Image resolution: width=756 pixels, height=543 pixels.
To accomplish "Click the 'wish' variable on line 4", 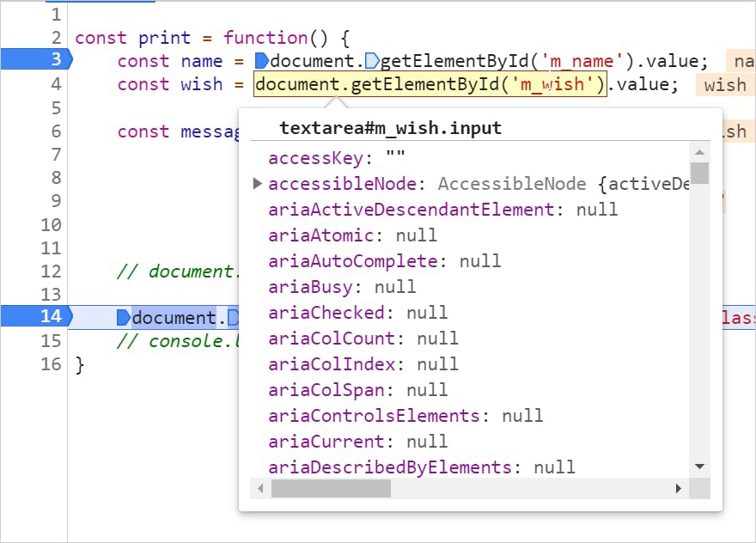I will pos(202,84).
